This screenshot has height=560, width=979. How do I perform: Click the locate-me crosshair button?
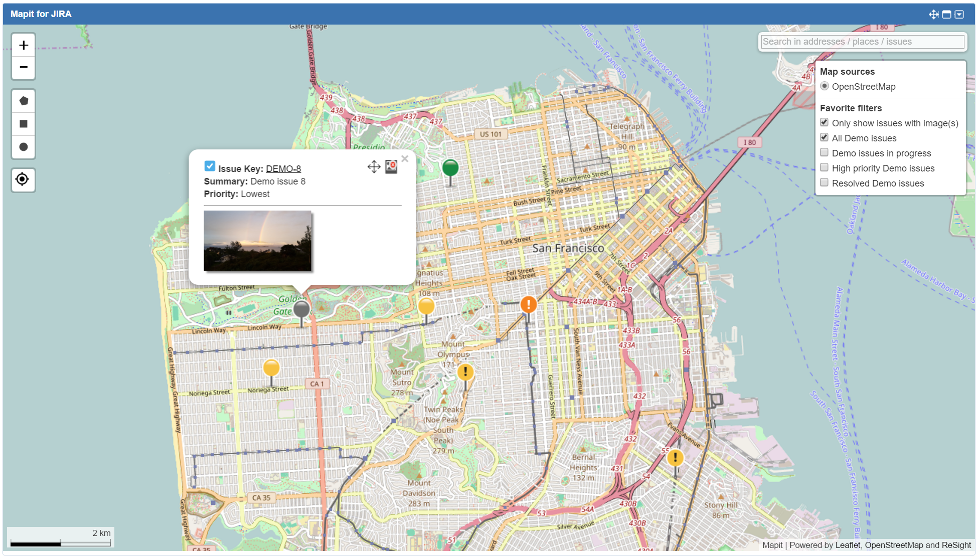[23, 179]
